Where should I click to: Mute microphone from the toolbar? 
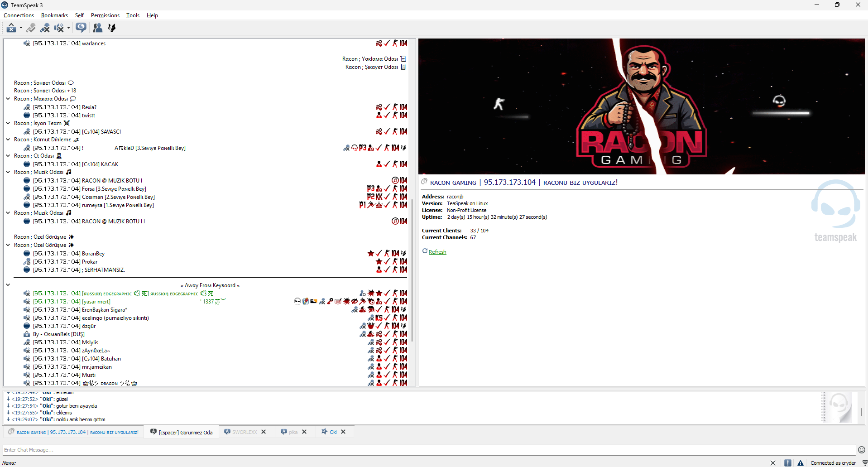pos(45,28)
